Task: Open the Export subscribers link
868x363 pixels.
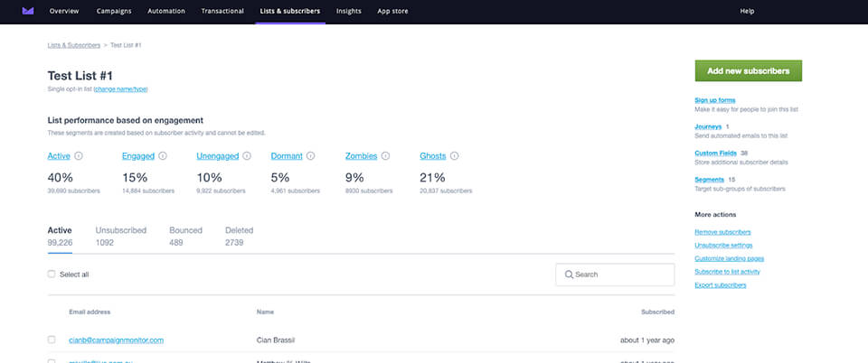Action: pyautogui.click(x=720, y=284)
